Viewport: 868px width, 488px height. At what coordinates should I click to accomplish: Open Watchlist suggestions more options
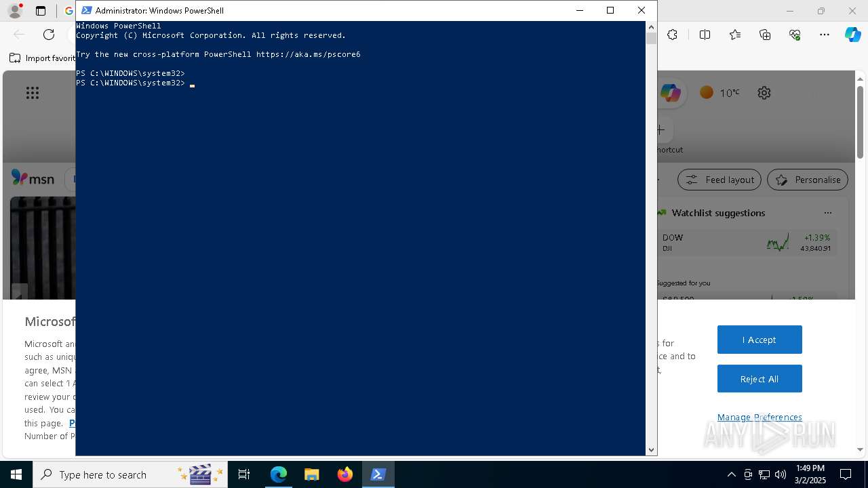click(827, 213)
